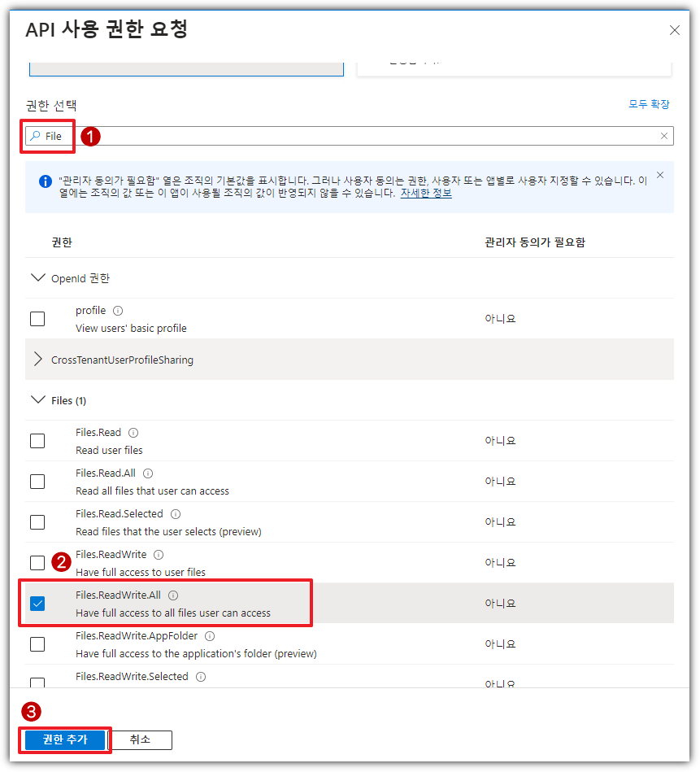Image resolution: width=700 pixels, height=772 pixels.
Task: Click the 권한 추가 button
Action: coord(64,739)
